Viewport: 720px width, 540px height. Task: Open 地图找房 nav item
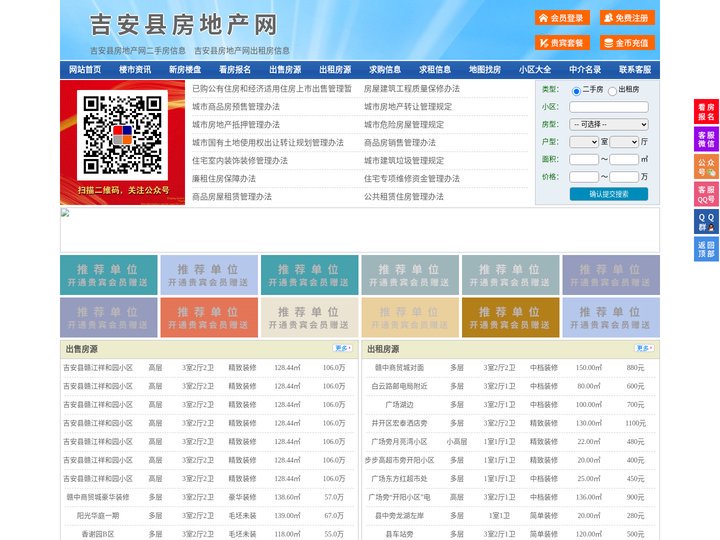click(485, 70)
